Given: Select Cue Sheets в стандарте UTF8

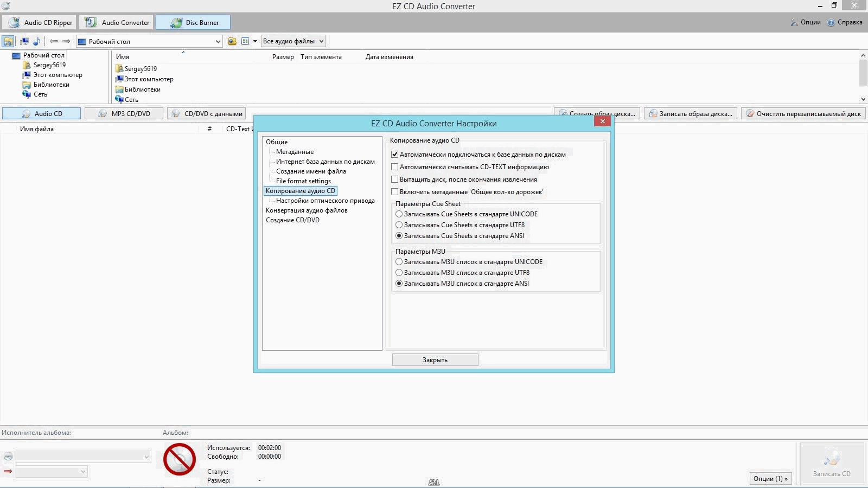Looking at the screenshot, I should 399,225.
